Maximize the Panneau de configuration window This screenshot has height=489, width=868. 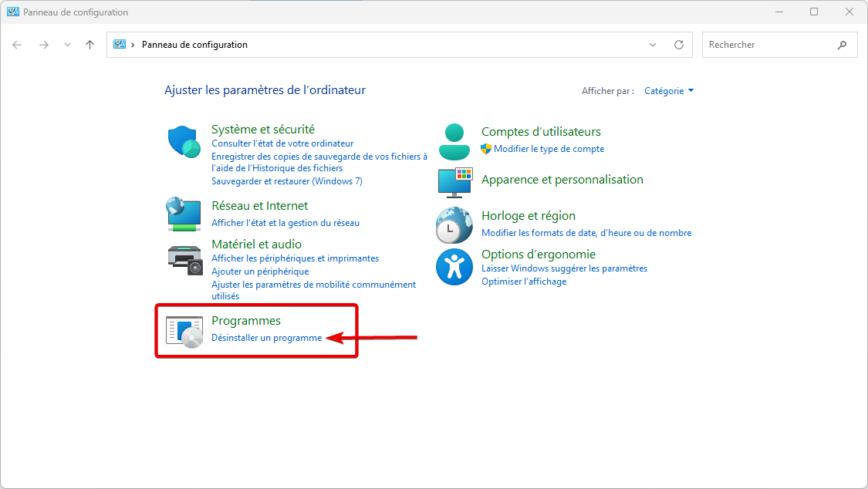click(x=814, y=12)
